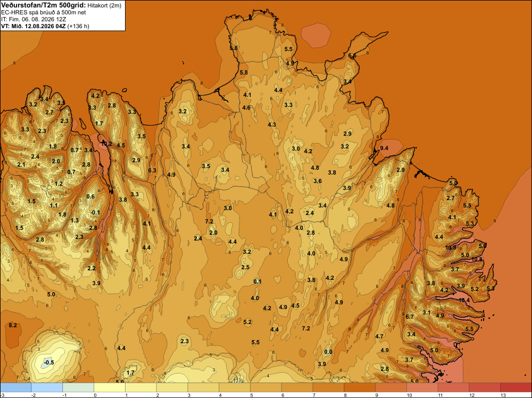Select the 6.6 value on northeast peninsula
532x398 pixels.
(352, 55)
